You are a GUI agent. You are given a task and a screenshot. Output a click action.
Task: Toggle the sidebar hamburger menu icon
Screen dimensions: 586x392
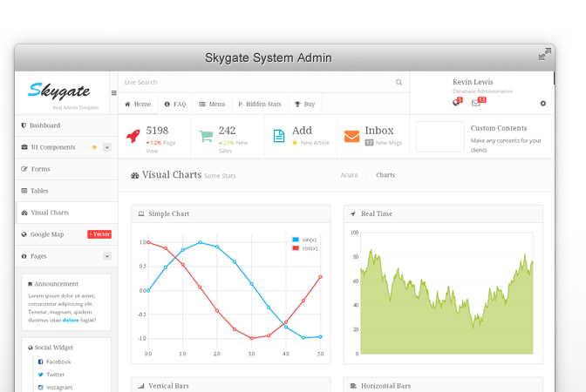click(x=114, y=93)
